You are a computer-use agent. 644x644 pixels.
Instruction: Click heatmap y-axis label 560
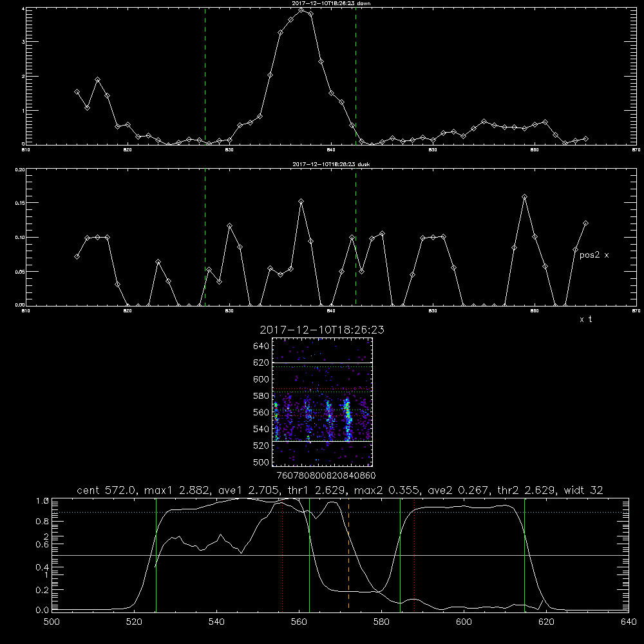[261, 412]
